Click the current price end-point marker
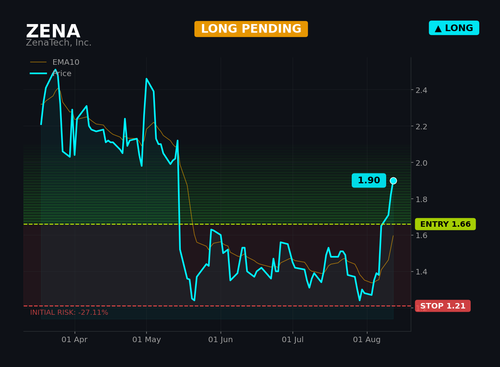This screenshot has height=367, width=500. pos(393,181)
